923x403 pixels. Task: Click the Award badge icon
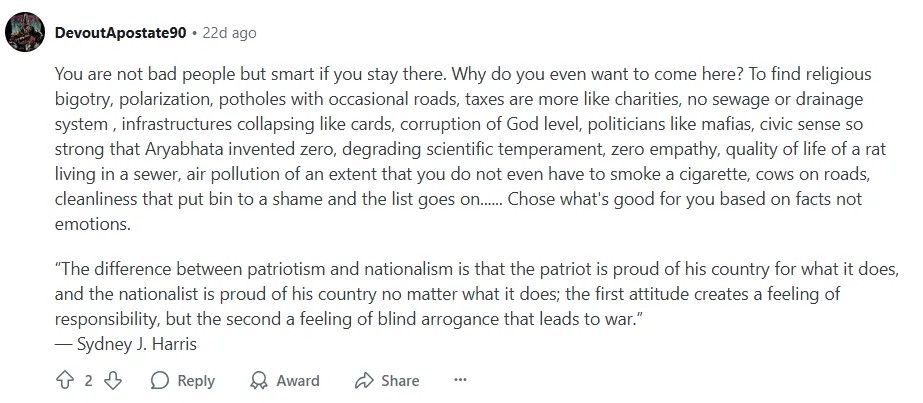259,380
